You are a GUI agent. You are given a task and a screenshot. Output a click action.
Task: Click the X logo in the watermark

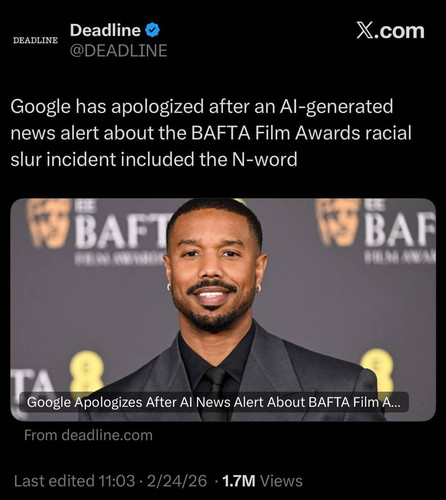coord(365,31)
